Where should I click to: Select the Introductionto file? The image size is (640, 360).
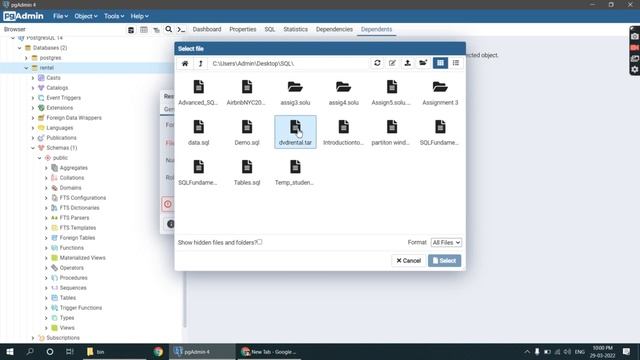pos(343,132)
